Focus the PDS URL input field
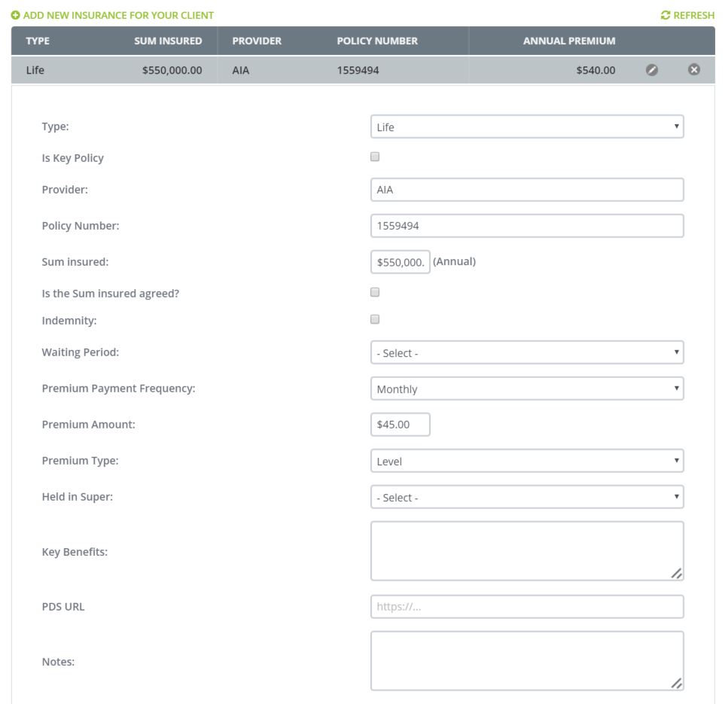This screenshot has width=728, height=704. [526, 607]
